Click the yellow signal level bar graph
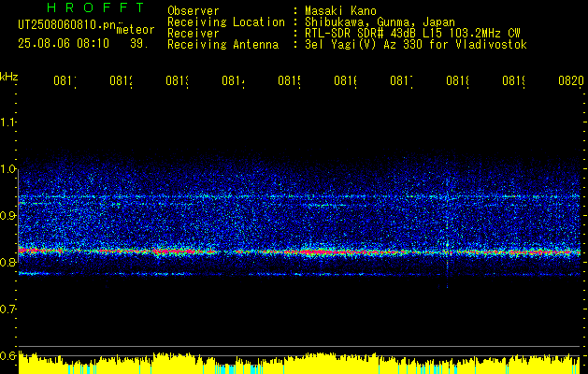The height and width of the screenshot is (374, 588). pyautogui.click(x=299, y=363)
